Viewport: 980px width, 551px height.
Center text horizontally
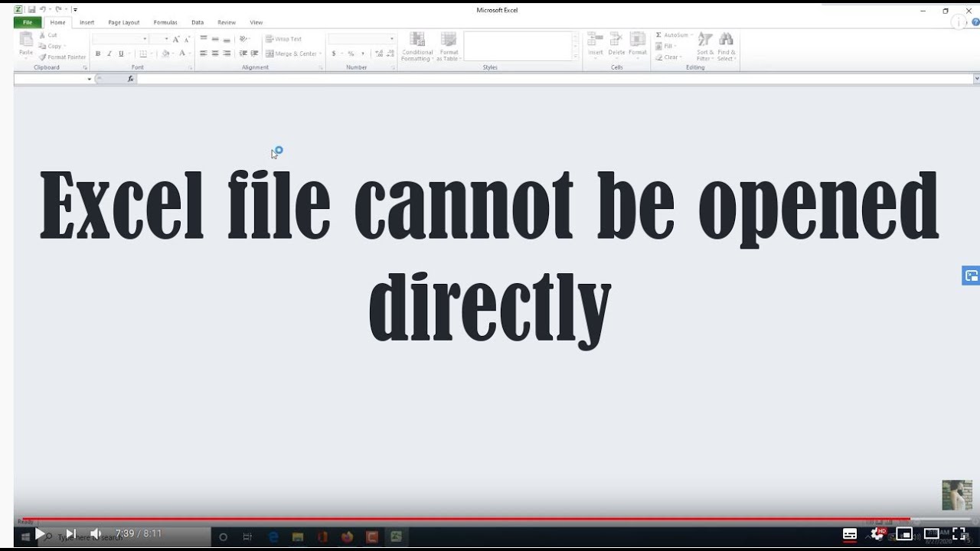click(215, 54)
